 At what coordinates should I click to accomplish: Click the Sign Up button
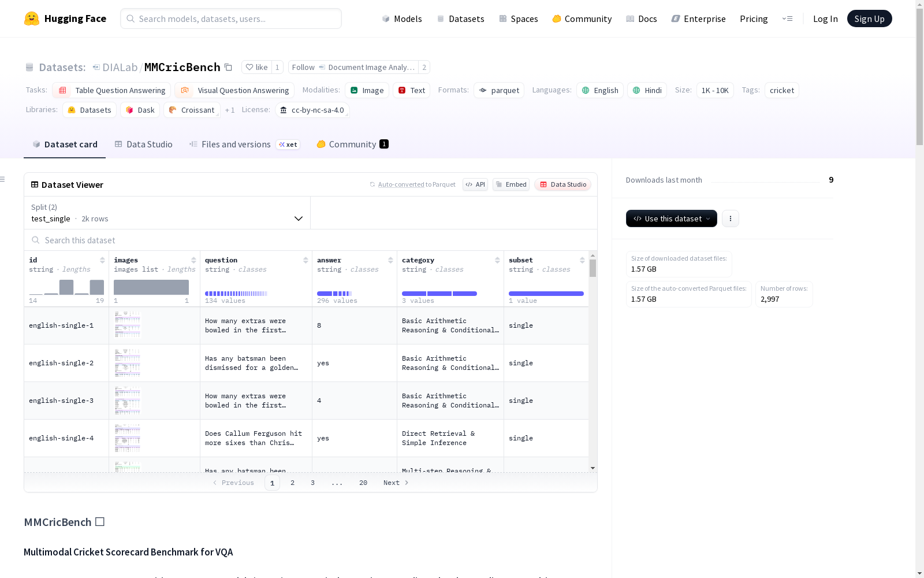click(869, 18)
